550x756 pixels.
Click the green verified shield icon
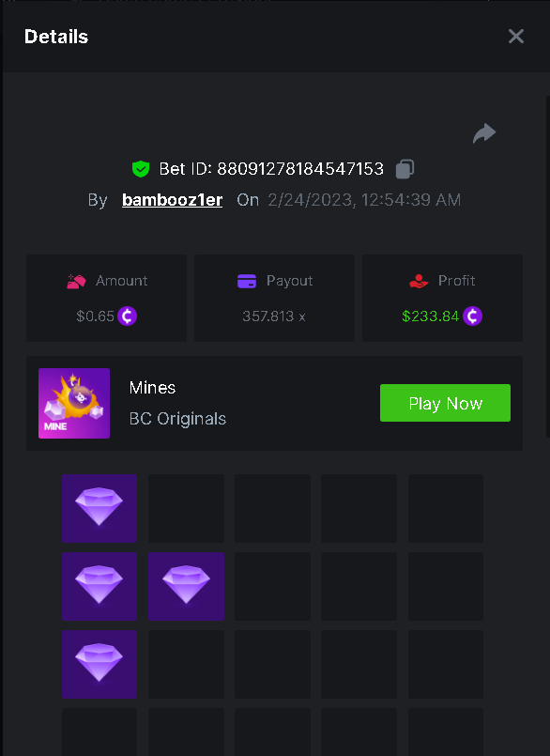(141, 169)
